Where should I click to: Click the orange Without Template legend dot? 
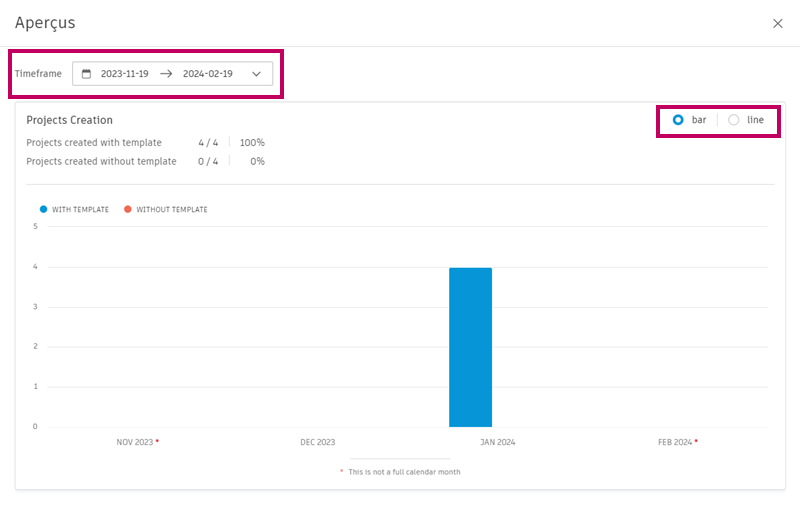tap(128, 209)
